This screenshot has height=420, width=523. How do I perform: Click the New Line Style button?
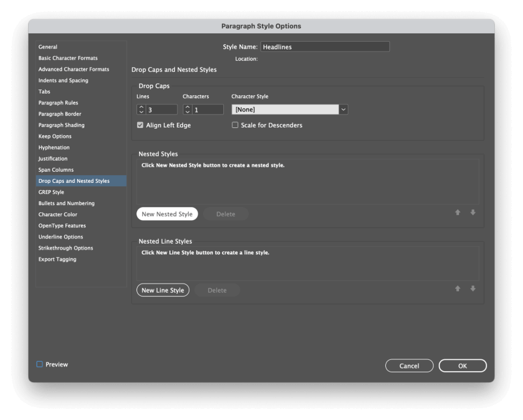pos(163,290)
